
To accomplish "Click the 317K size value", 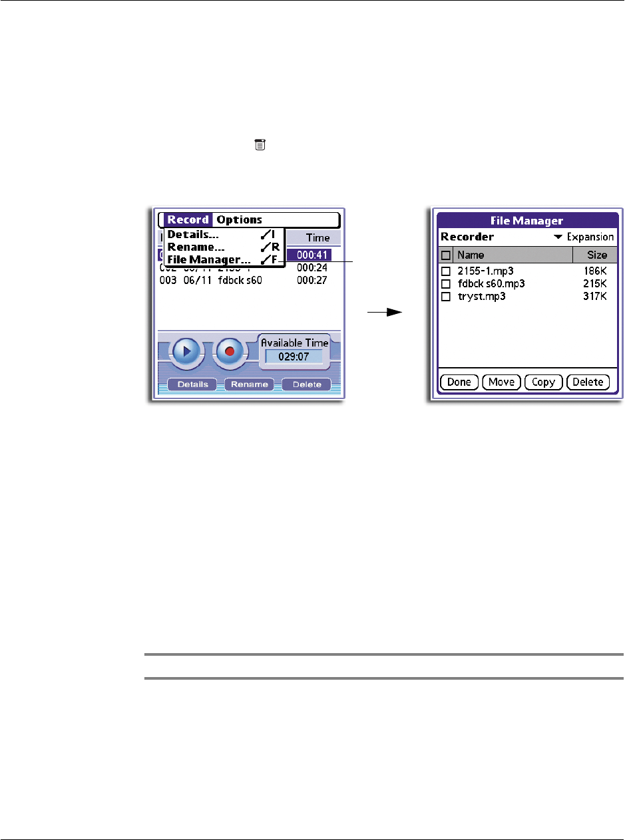I will pyautogui.click(x=595, y=297).
